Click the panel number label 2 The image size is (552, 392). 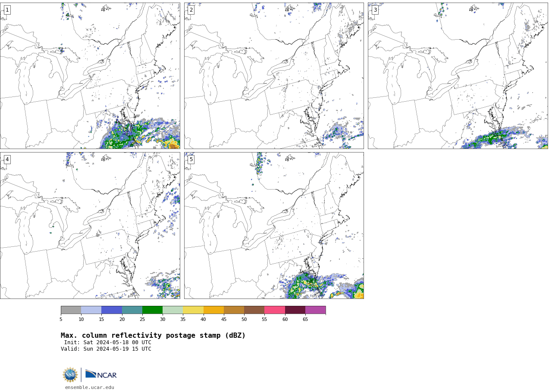coord(191,10)
